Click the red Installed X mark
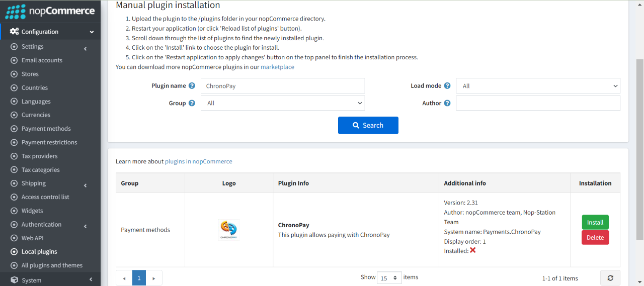Image resolution: width=644 pixels, height=286 pixels. click(x=473, y=250)
